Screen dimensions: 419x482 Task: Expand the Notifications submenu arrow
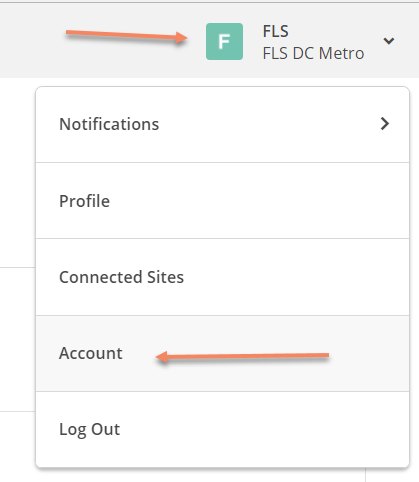point(385,124)
